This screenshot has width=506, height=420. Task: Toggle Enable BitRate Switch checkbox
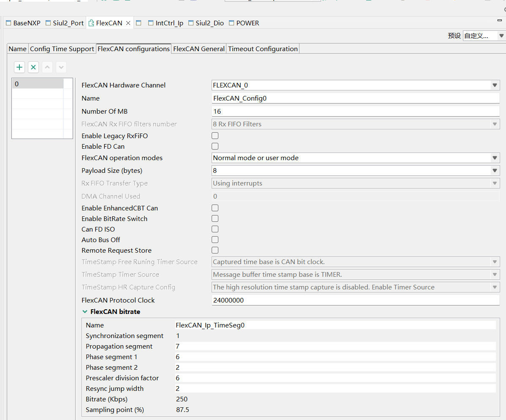[215, 218]
